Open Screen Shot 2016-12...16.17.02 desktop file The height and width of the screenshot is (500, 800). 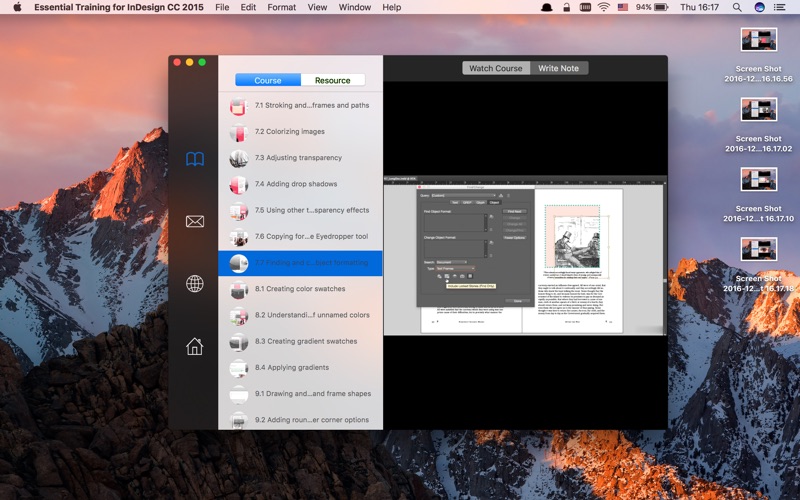[758, 125]
